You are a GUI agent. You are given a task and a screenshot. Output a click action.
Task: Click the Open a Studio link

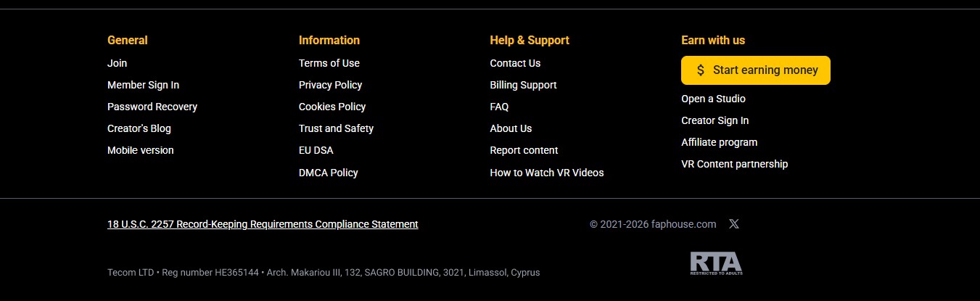[x=713, y=99]
